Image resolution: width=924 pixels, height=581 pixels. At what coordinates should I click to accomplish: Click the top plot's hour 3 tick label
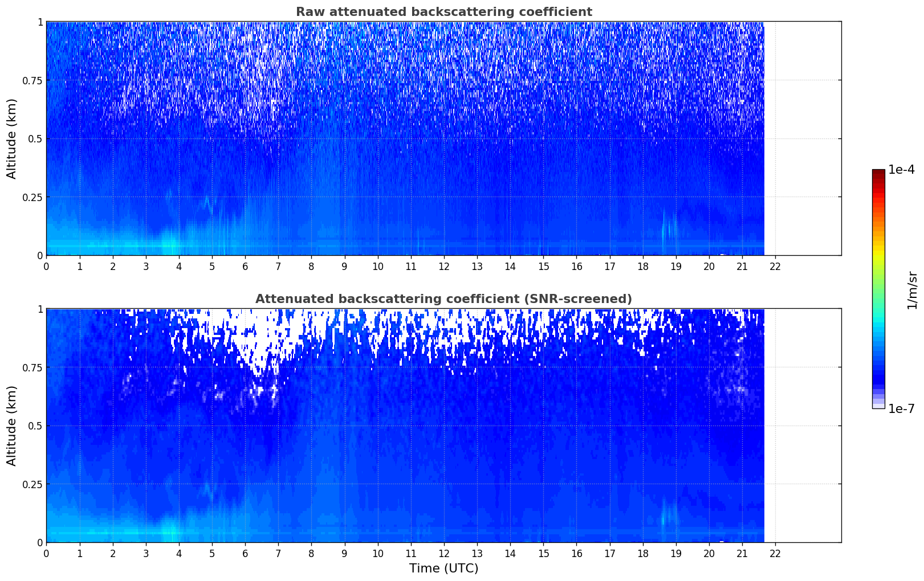[146, 266]
